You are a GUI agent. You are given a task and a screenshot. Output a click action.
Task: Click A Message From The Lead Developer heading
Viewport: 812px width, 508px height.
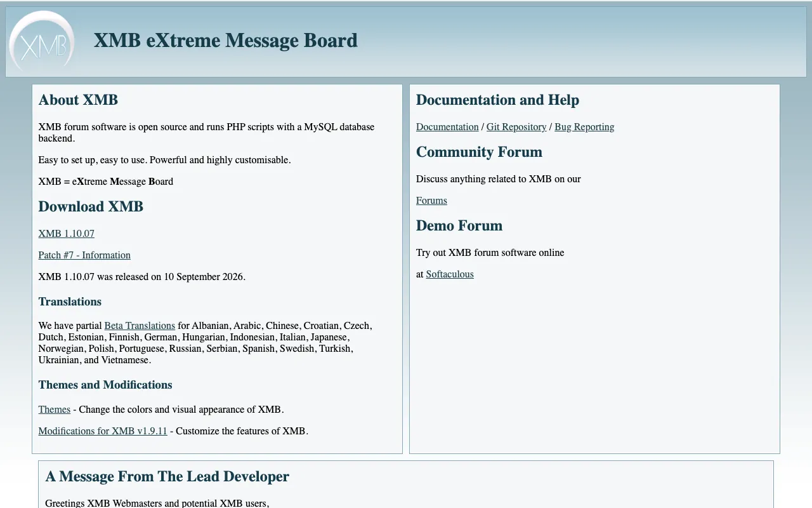[167, 477]
